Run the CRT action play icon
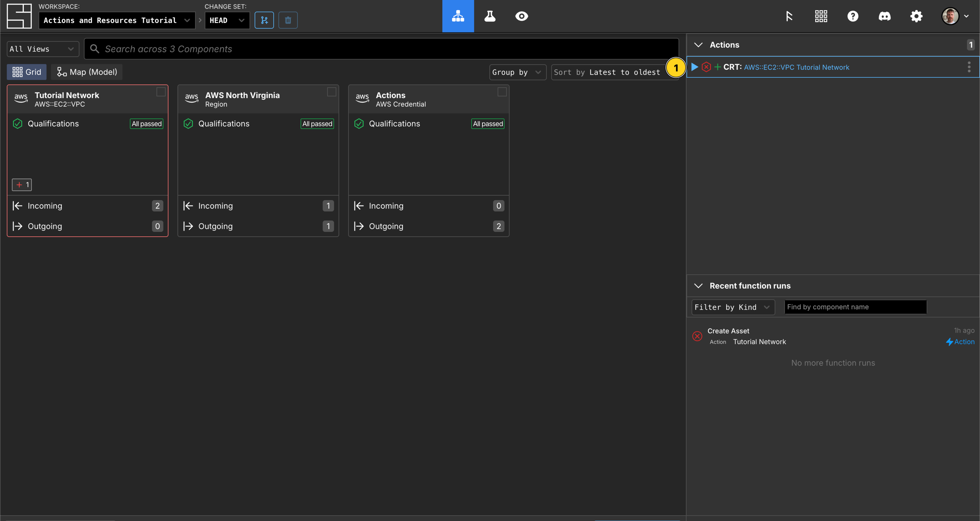Image resolution: width=980 pixels, height=521 pixels. tap(695, 67)
